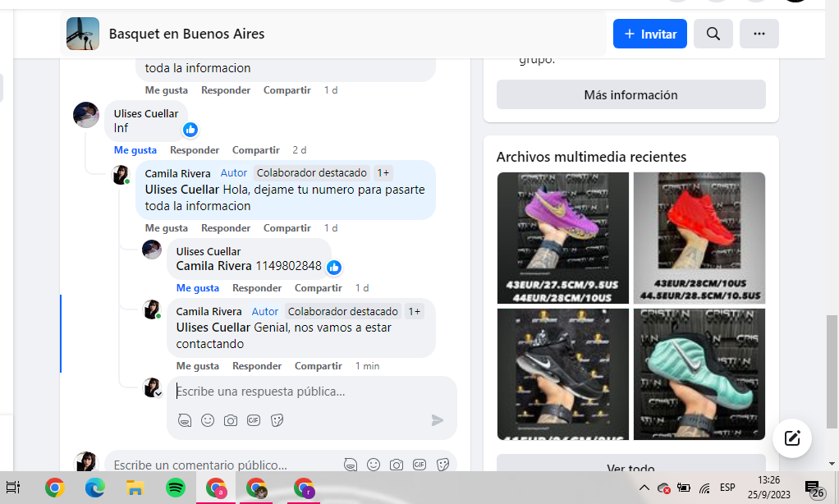Toggle Me gusta on Ulises's 'Inf' comment
This screenshot has height=504, width=839.
135,150
